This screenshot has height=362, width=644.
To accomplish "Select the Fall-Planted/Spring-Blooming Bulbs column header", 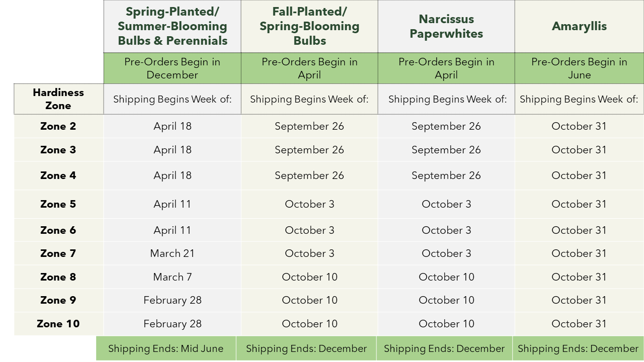I will point(309,26).
